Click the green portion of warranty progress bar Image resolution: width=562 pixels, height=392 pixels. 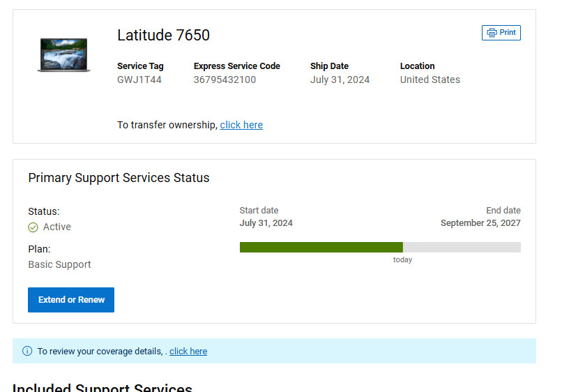coord(321,247)
